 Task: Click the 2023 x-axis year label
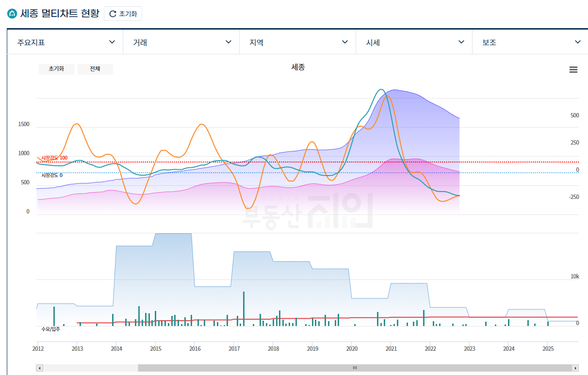coord(470,348)
